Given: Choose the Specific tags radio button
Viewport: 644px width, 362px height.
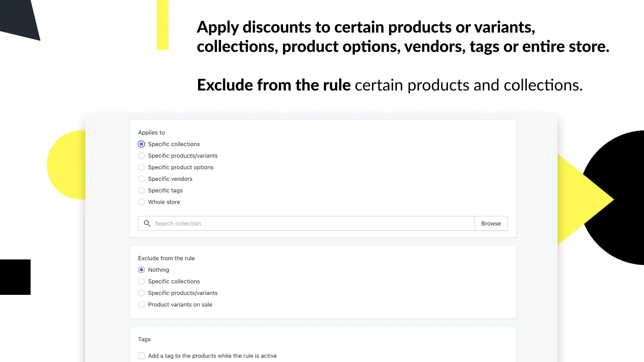Looking at the screenshot, I should [141, 190].
